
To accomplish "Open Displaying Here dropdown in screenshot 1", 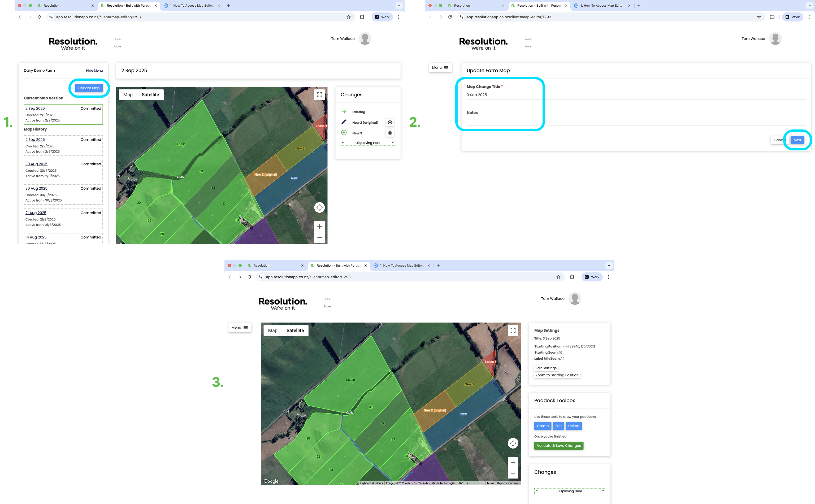I will coord(368,143).
